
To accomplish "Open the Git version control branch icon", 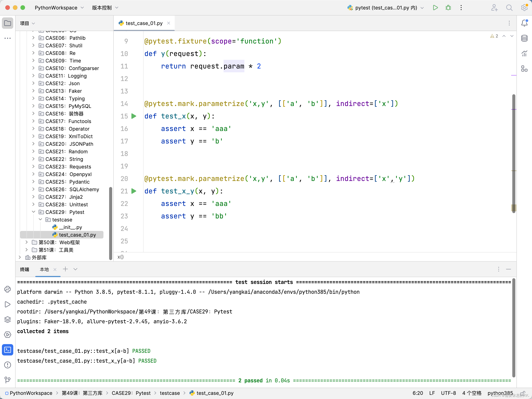I will pyautogui.click(x=7, y=380).
